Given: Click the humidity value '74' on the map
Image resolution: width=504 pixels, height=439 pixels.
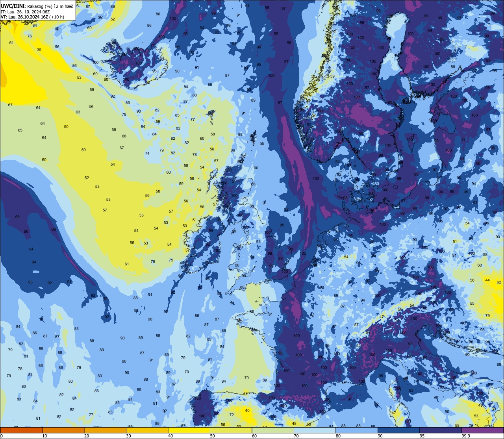Looking at the screenshot, I should [147, 154].
